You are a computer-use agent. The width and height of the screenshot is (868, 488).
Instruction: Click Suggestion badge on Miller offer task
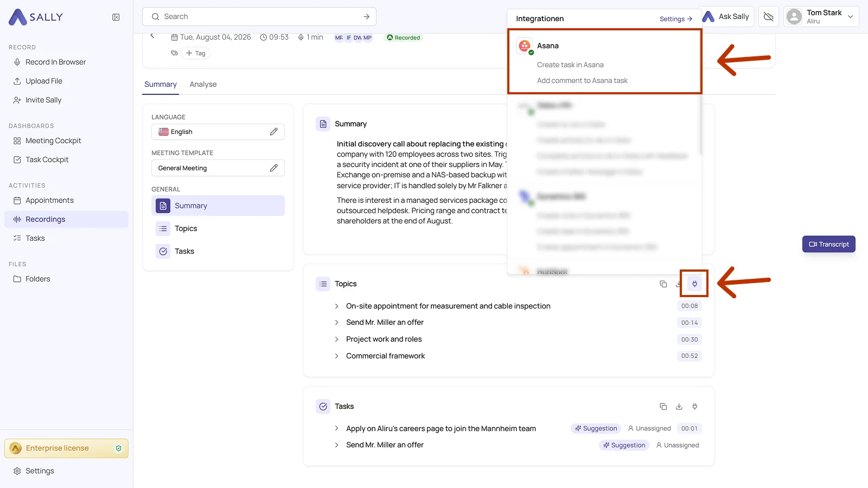coord(624,445)
